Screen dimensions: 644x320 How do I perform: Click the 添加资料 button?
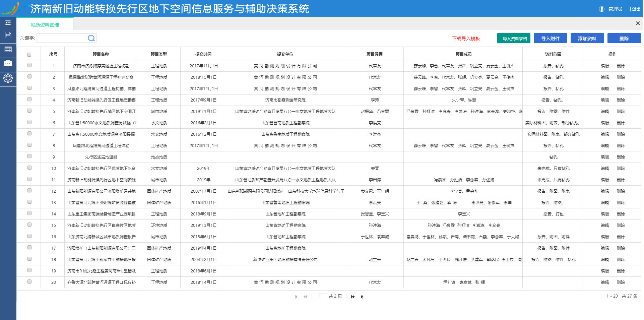coord(587,38)
